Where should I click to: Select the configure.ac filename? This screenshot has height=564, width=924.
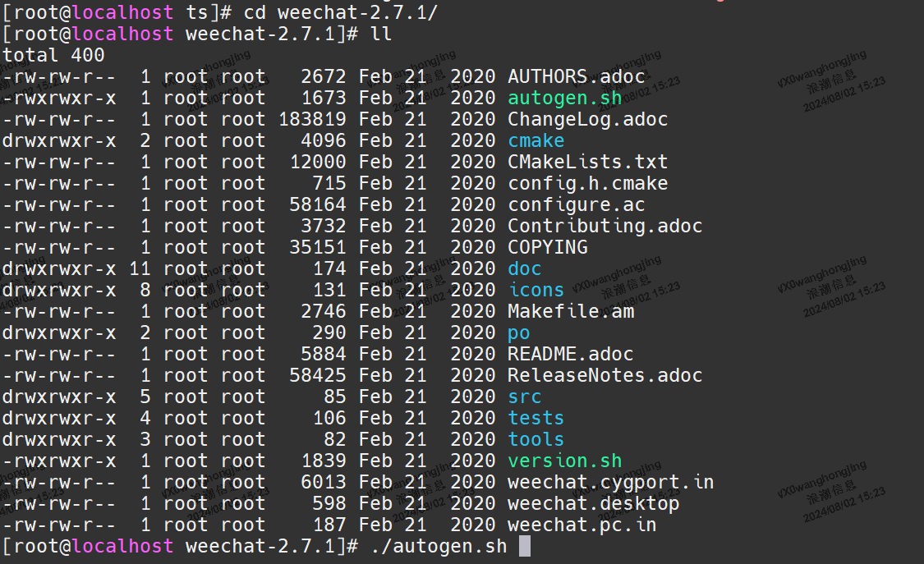pyautogui.click(x=576, y=204)
